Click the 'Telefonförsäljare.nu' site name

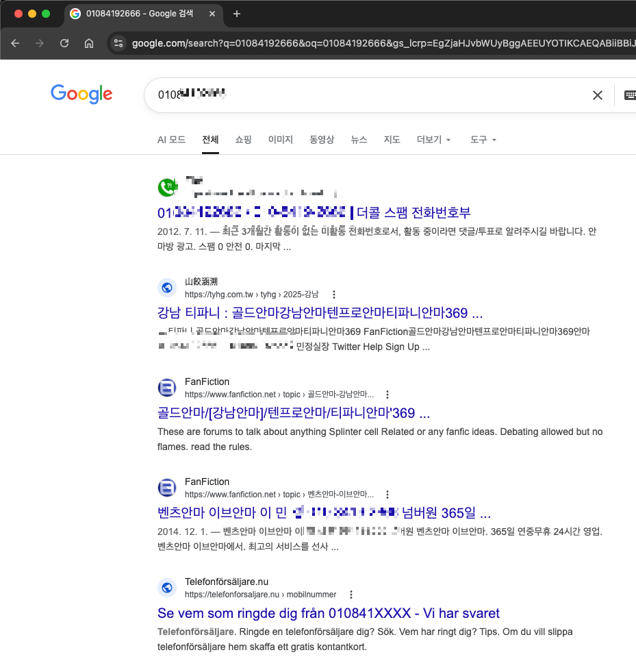coord(227,582)
